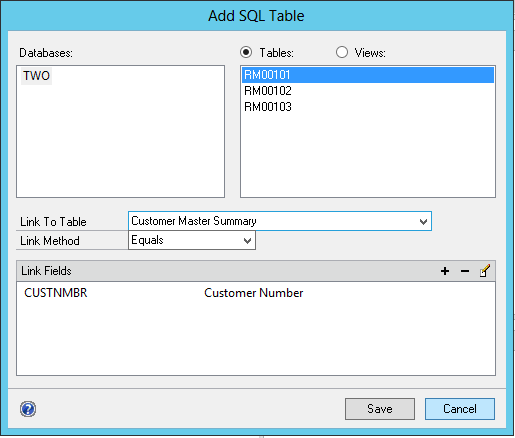Open help with the question mark icon

tap(28, 409)
